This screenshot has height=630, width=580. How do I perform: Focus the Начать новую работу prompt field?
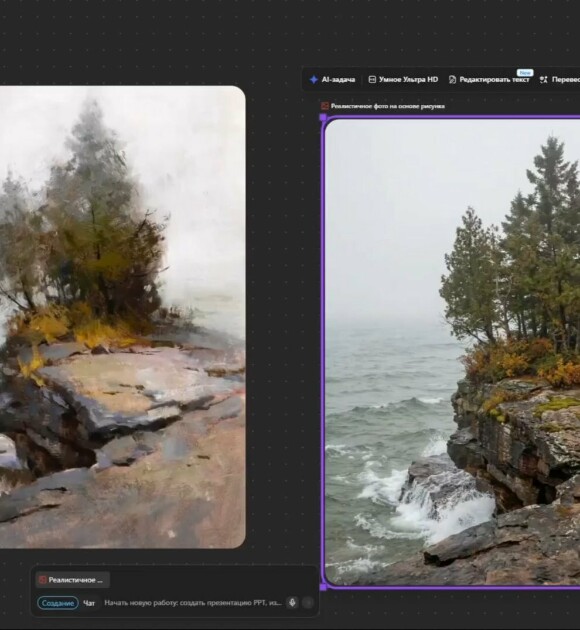[x=193, y=603]
